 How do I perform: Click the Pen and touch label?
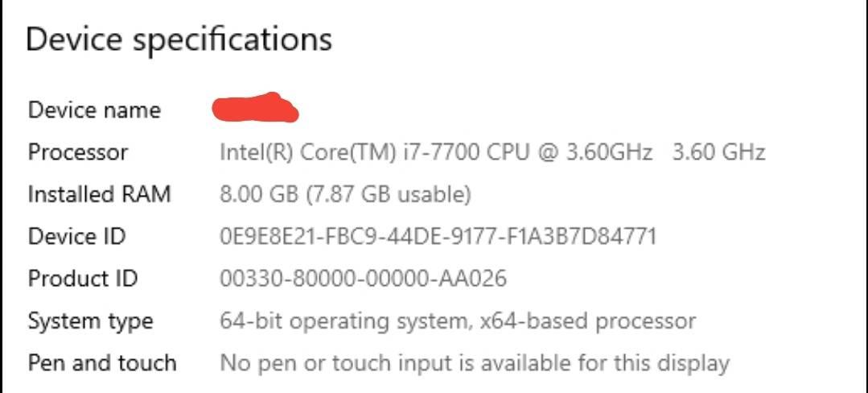(102, 363)
